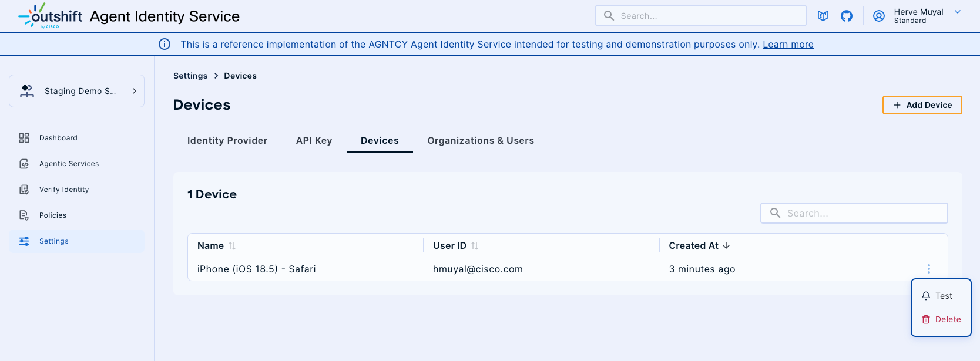Viewport: 980px width, 361px height.
Task: Expand the Herve Muyal account dropdown
Action: [x=958, y=12]
